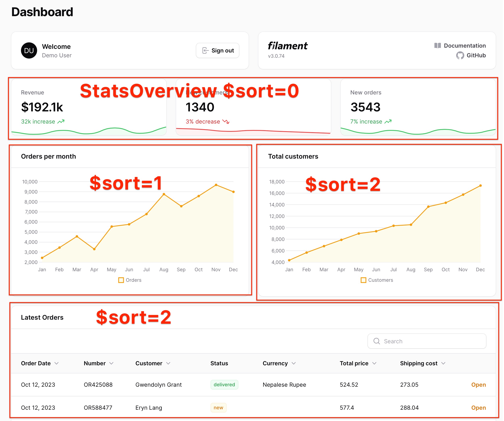Open order OR425088 via Open link
Image resolution: width=504 pixels, height=421 pixels.
478,384
